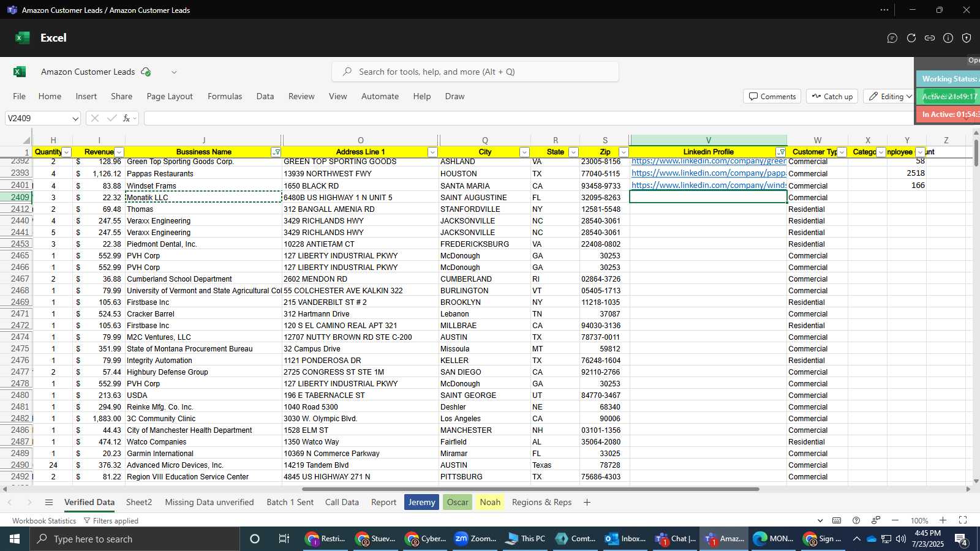Click the formula bar confirm checkmark

click(x=111, y=118)
